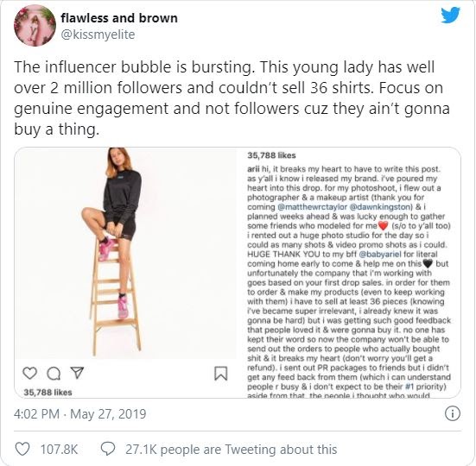
Task: Click the 35,788 likes text below the photo
Action: coord(48,393)
